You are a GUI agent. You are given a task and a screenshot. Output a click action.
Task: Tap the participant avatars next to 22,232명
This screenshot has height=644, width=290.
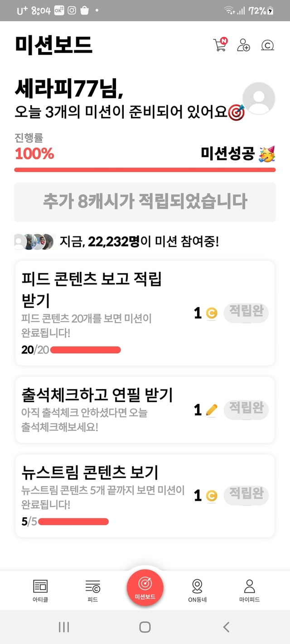(x=34, y=242)
